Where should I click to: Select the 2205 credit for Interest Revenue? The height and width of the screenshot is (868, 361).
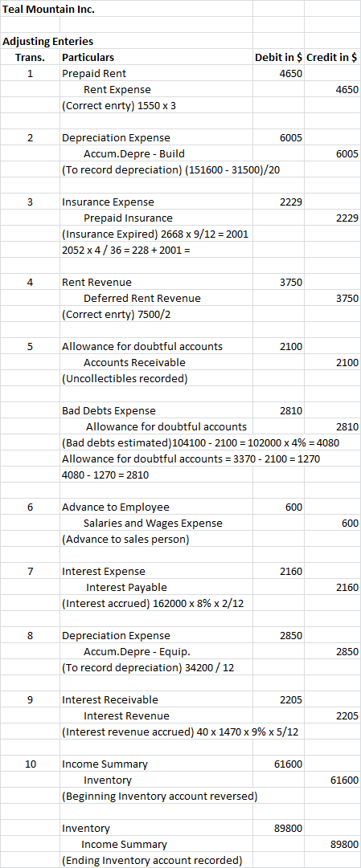[x=347, y=715]
